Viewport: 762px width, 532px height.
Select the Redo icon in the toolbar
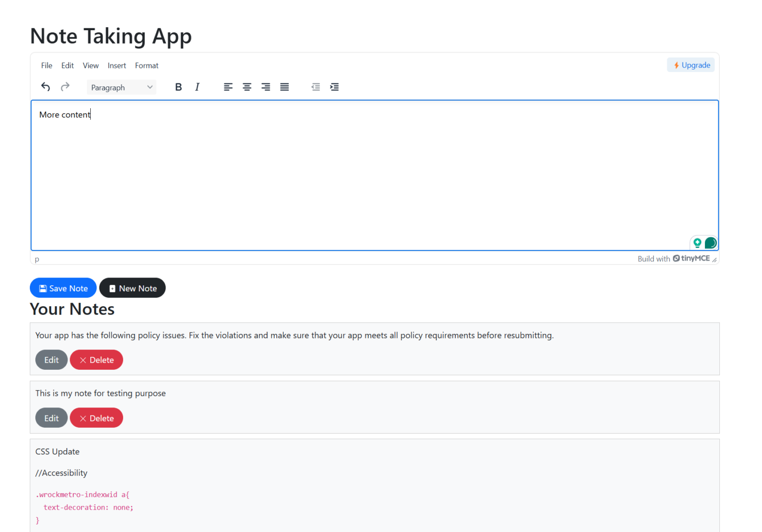click(x=65, y=86)
